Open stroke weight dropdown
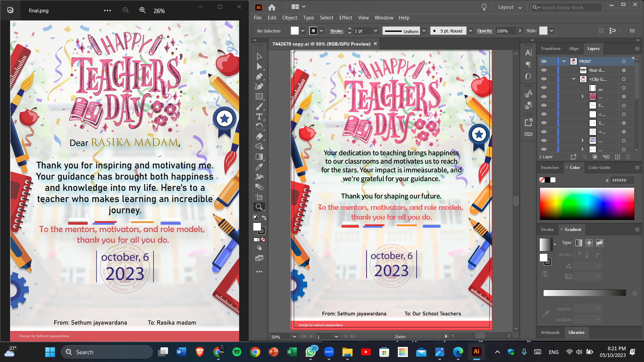This screenshot has width=644, height=362. 376,31
